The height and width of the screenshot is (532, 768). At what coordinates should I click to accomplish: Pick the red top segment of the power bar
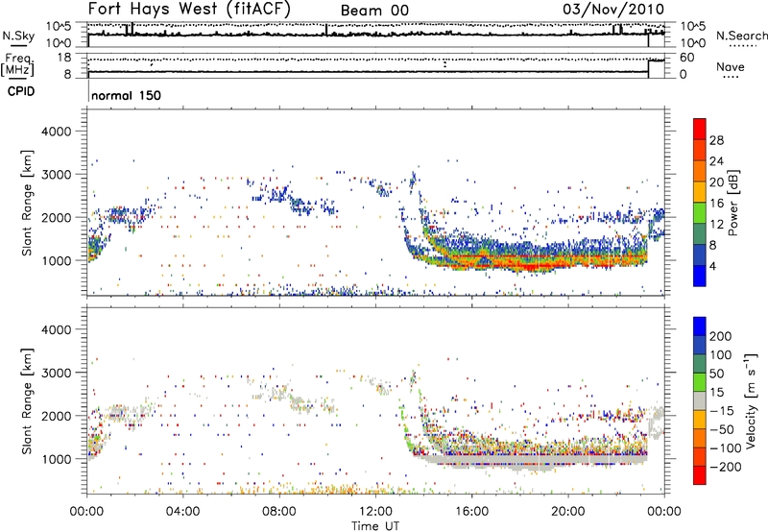point(700,129)
